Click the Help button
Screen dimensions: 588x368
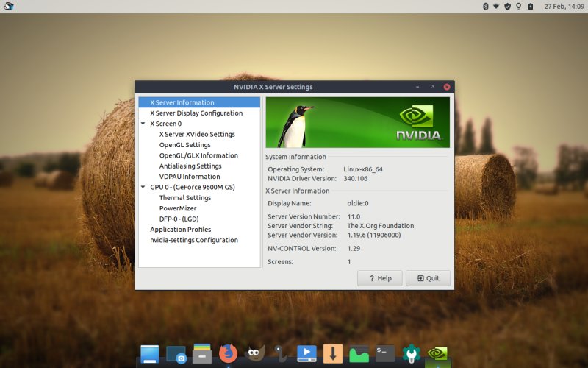pos(380,278)
